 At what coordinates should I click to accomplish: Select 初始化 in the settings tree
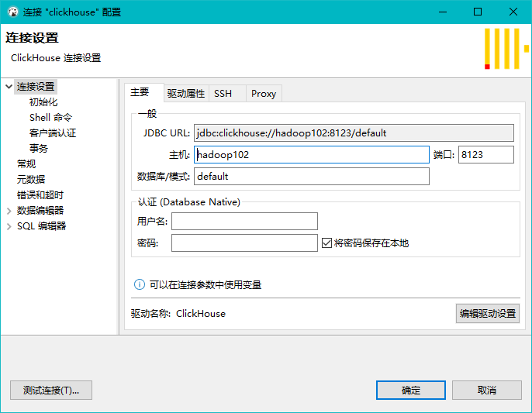coord(43,102)
